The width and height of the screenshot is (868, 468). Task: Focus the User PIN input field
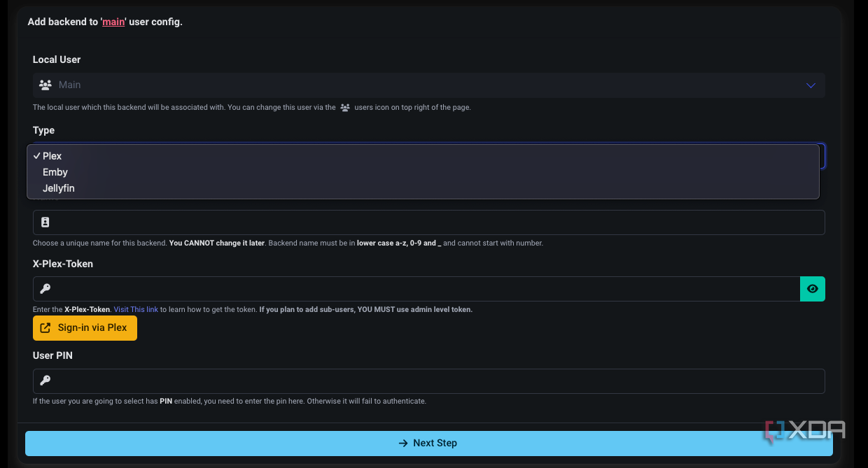pyautogui.click(x=429, y=381)
